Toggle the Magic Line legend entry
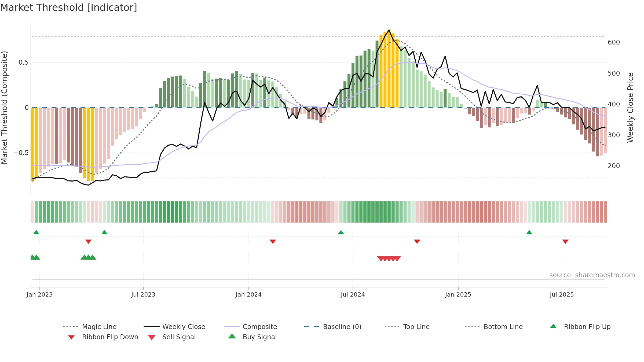Viewport: 644px width, 362px height. (90, 327)
